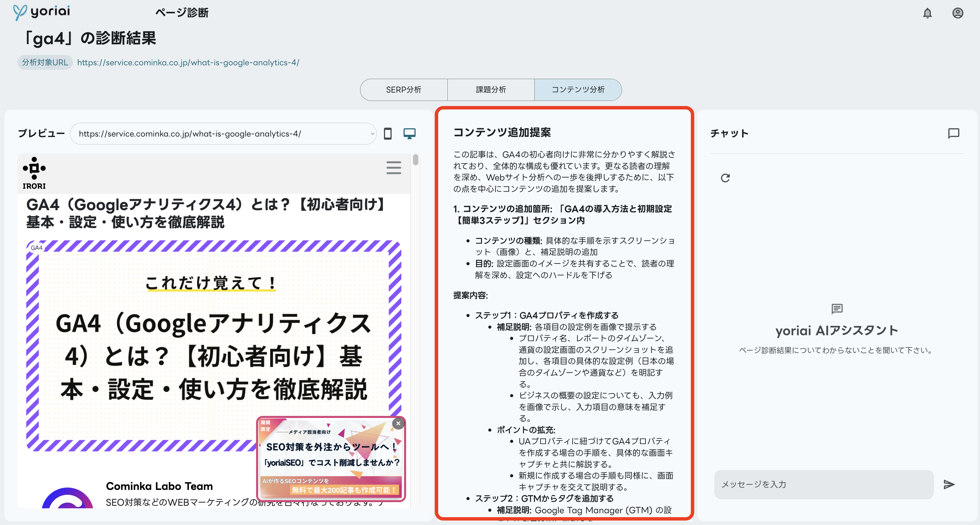
Task: Click the chat refresh icon
Action: click(726, 178)
